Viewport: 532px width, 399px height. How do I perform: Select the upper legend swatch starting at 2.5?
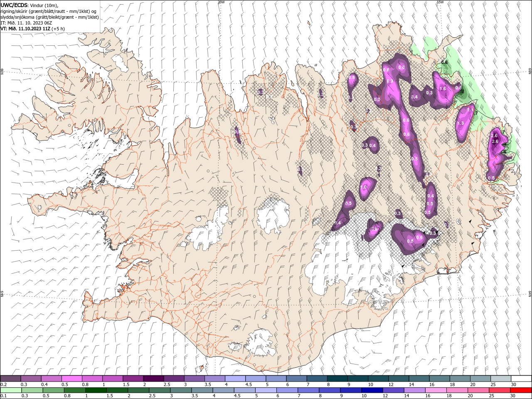[x=174, y=379]
